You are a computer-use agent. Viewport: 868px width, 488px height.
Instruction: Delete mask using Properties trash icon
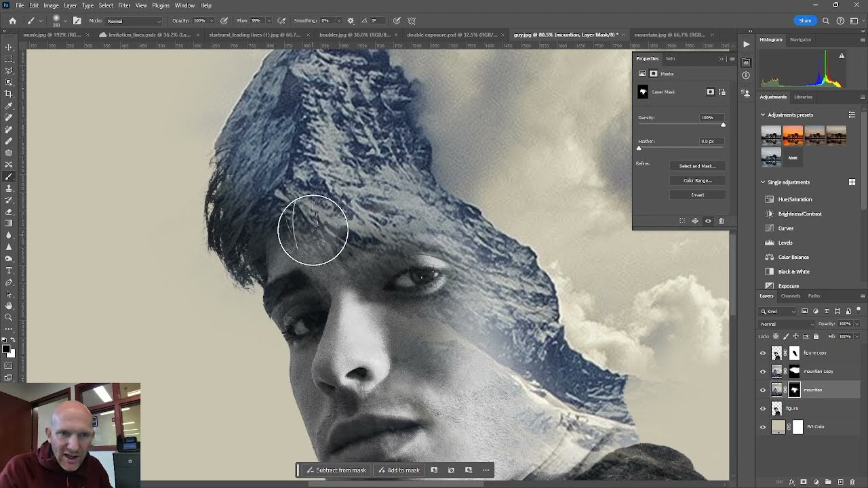pos(721,221)
